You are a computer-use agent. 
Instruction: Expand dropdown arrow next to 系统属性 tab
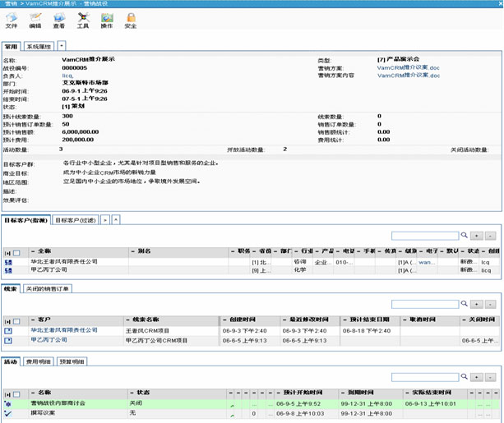(62, 47)
